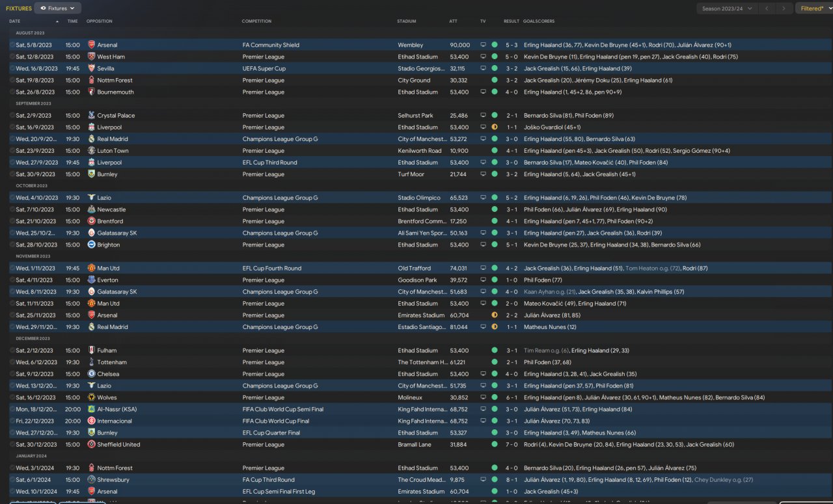Tick the circle beside Sat, 5/8/2023
Viewport: 833px width, 504px height.
(12, 45)
